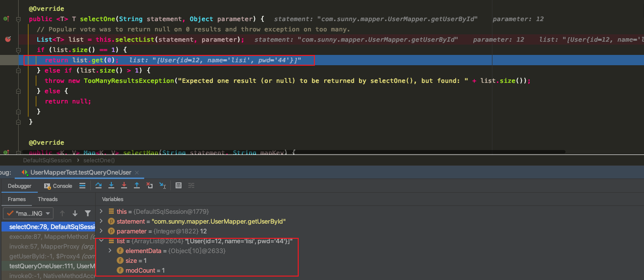Select the getUserById:-1, $Proxy4 frame
This screenshot has height=280, width=644.
[x=48, y=256]
